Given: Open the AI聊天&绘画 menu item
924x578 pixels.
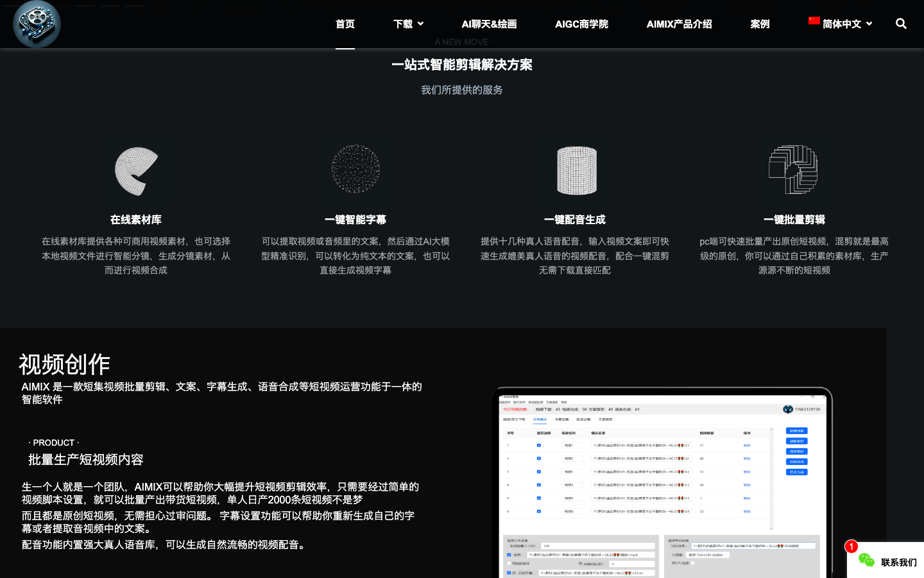Looking at the screenshot, I should [x=489, y=24].
